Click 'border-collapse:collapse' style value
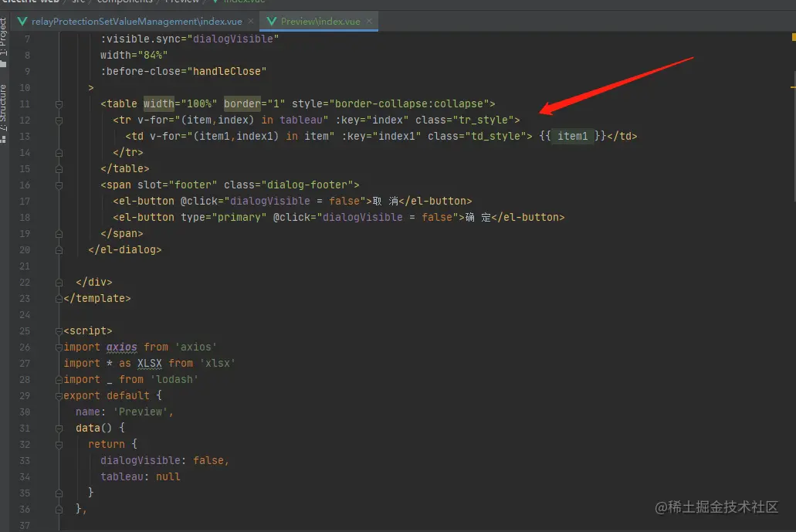 click(408, 103)
